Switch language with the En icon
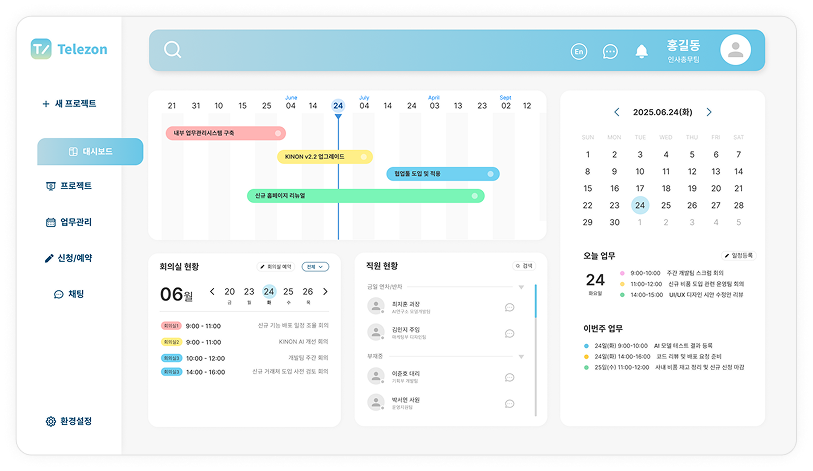Screen dimensions: 813x471 (x=579, y=51)
